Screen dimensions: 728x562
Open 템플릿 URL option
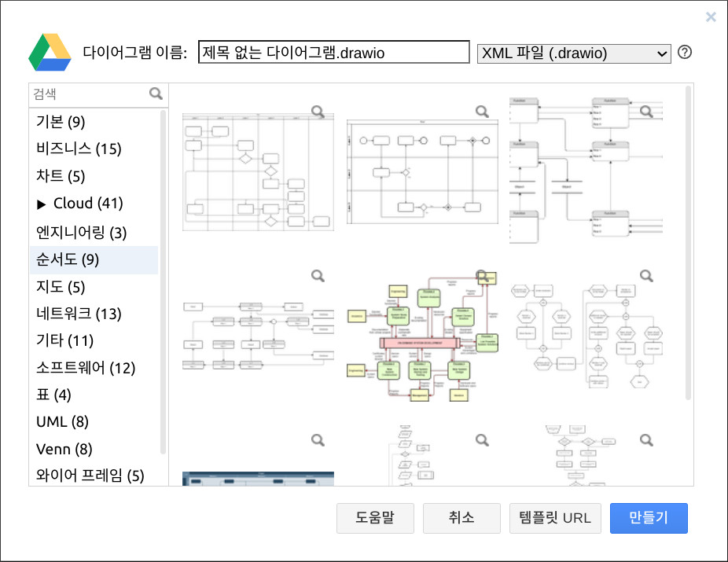point(555,518)
